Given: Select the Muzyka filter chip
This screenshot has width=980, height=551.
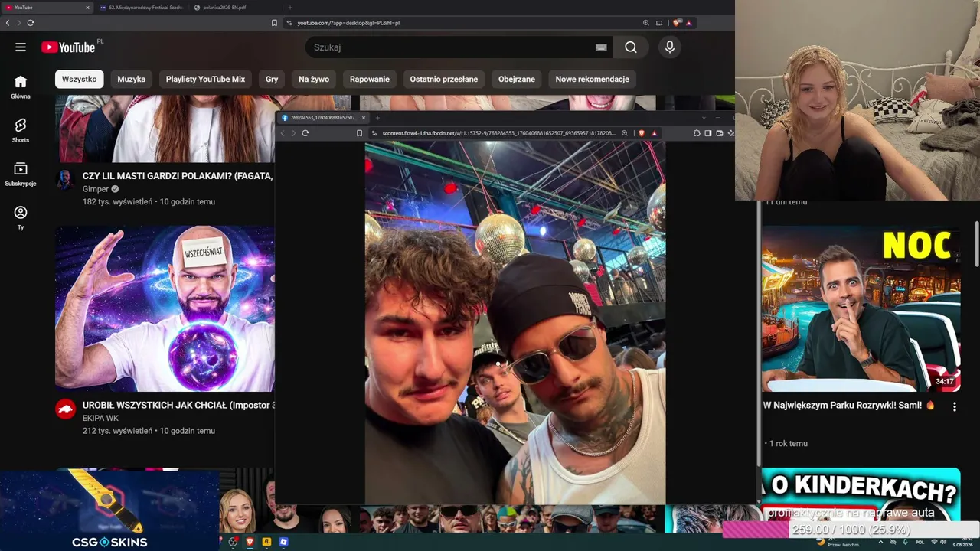Looking at the screenshot, I should 132,79.
